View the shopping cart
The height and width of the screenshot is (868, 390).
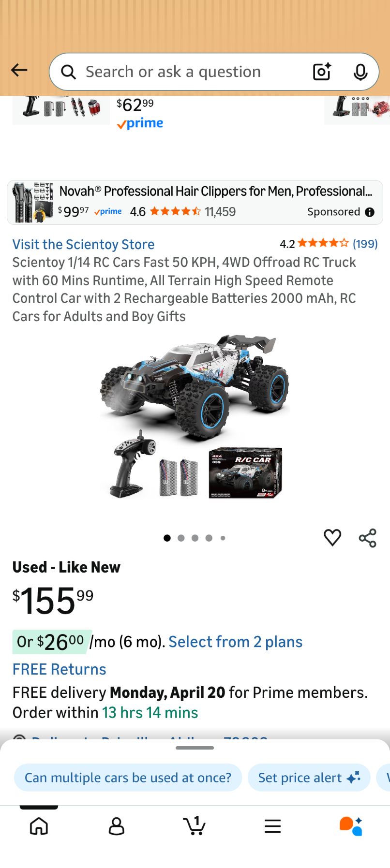[x=195, y=825]
